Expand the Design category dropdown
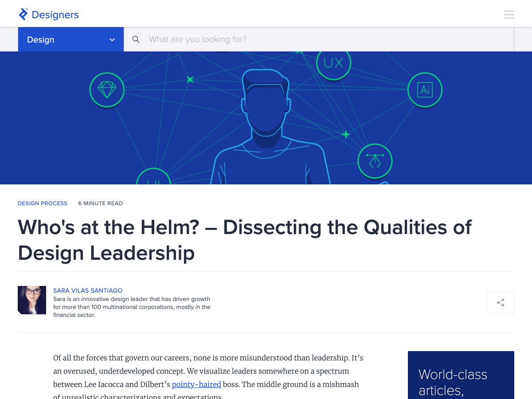The image size is (532, 399). click(x=71, y=39)
